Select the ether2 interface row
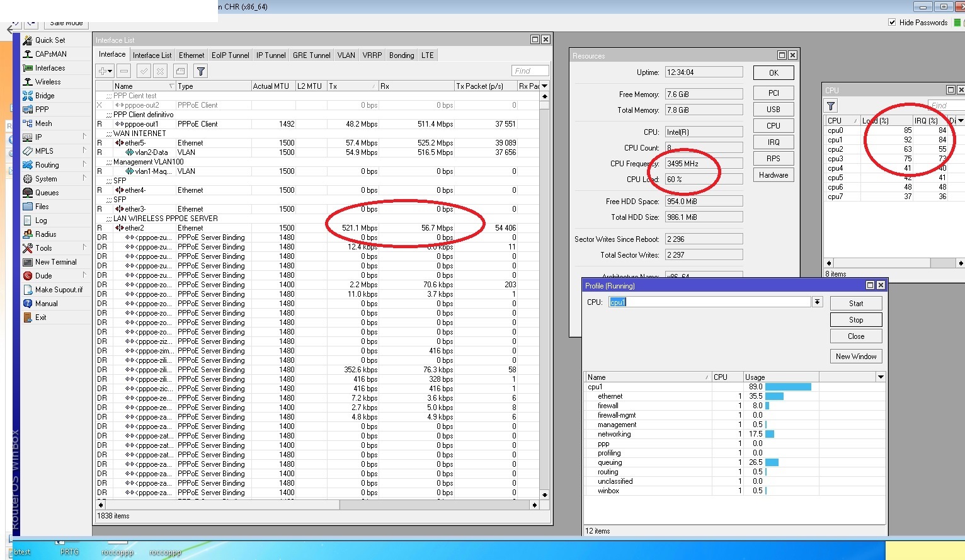965x560 pixels. [x=316, y=228]
